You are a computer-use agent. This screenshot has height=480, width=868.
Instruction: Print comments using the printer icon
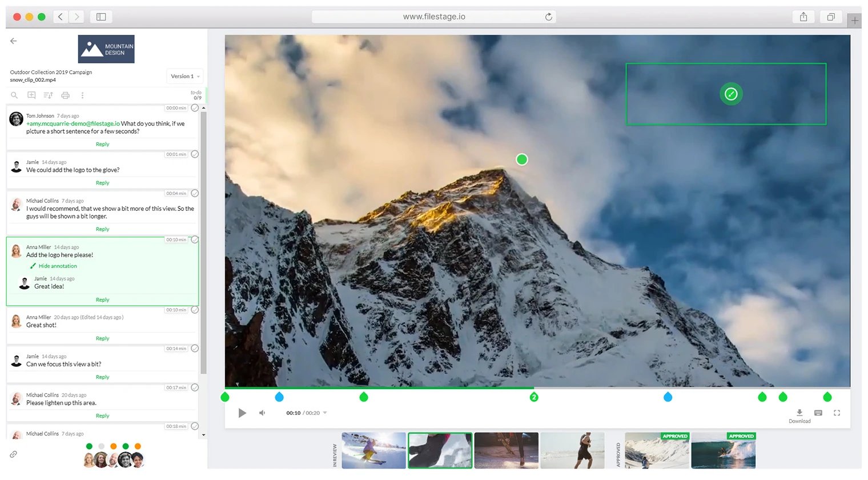pyautogui.click(x=65, y=95)
